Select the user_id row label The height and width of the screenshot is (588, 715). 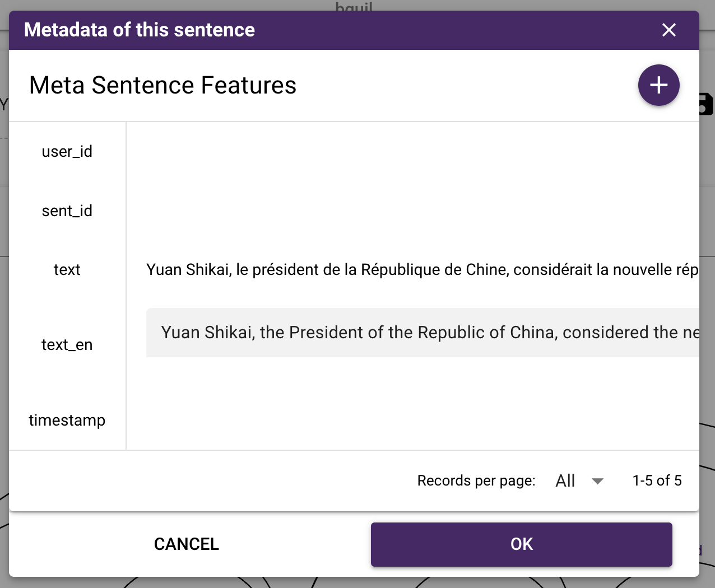[x=67, y=152]
